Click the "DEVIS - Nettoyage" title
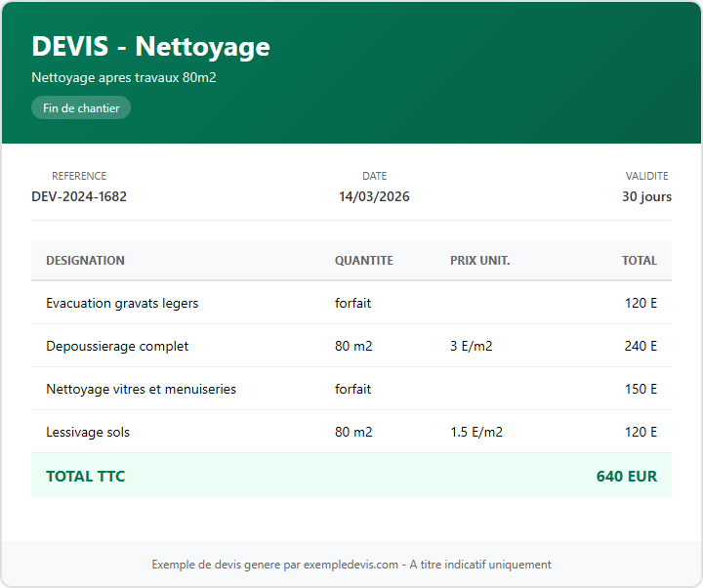Viewport: 703px width, 588px height. coord(150,47)
